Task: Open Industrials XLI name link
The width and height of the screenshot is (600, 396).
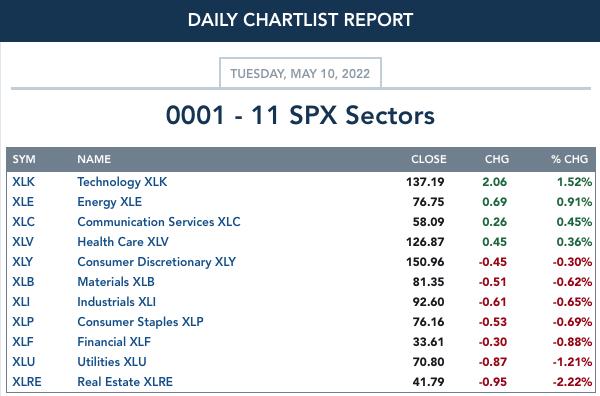Action: (116, 302)
